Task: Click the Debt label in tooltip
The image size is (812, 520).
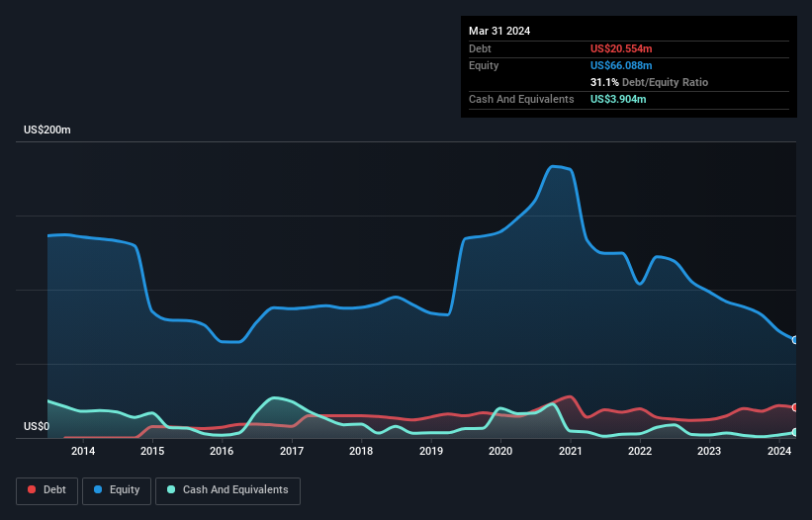Action: pyautogui.click(x=480, y=48)
